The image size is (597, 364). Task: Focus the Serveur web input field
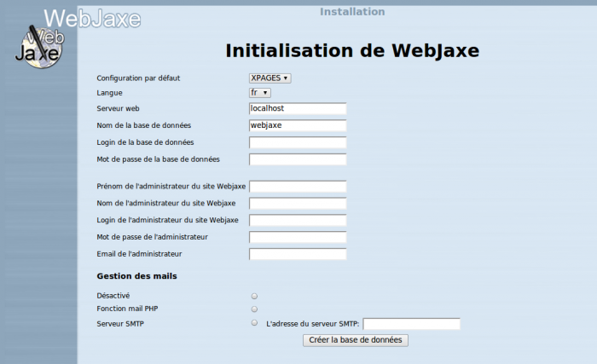point(298,109)
